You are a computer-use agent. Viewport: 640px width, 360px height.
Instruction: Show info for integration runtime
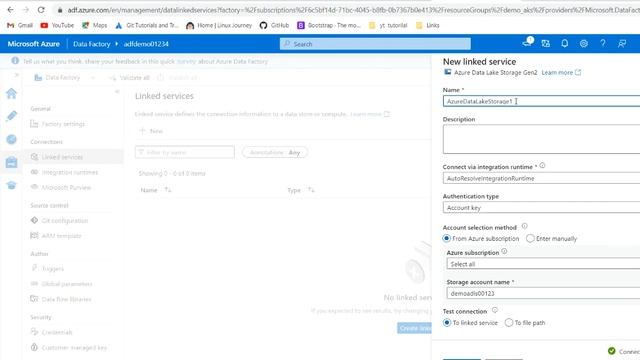[x=542, y=166]
